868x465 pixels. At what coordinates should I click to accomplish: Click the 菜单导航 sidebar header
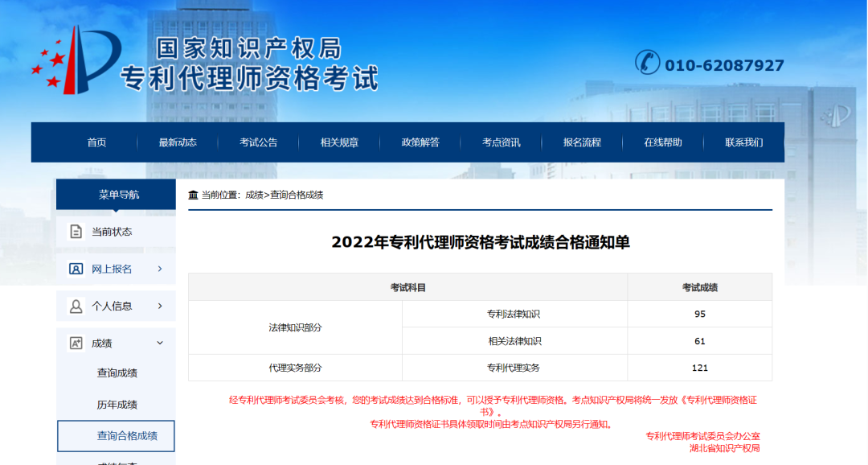point(118,195)
